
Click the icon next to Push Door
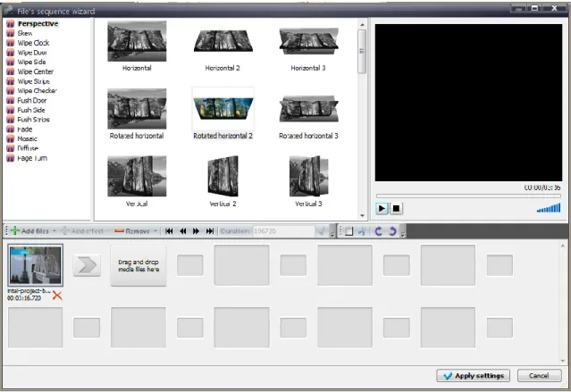[11, 100]
